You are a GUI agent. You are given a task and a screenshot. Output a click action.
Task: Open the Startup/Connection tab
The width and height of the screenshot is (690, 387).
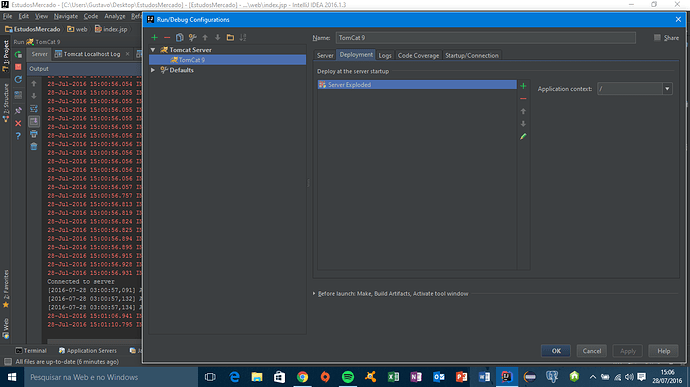point(472,55)
